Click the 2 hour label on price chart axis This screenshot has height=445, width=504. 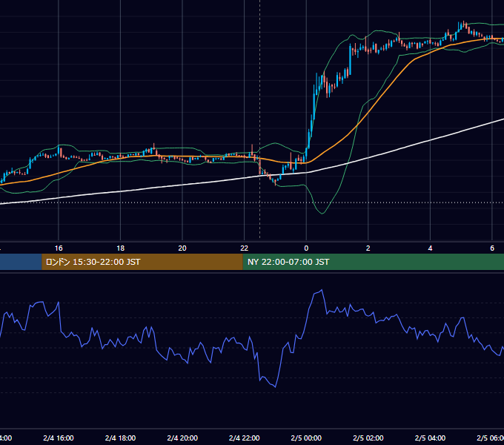coord(368,248)
